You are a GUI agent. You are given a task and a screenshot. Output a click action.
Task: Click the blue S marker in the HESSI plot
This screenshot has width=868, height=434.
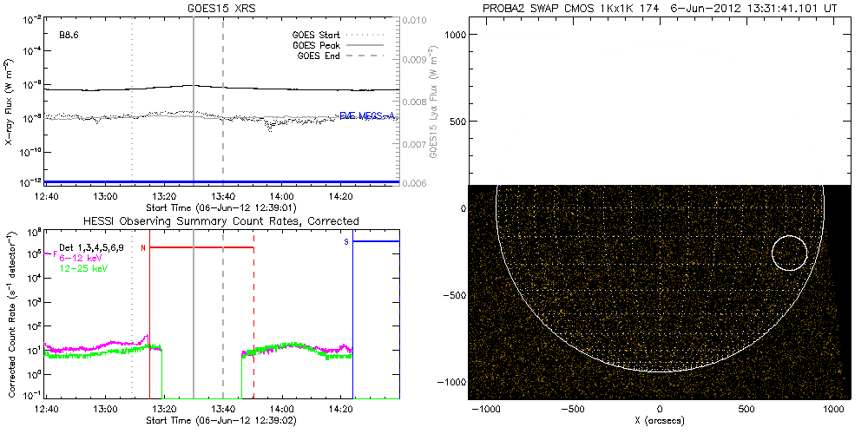[x=346, y=241]
